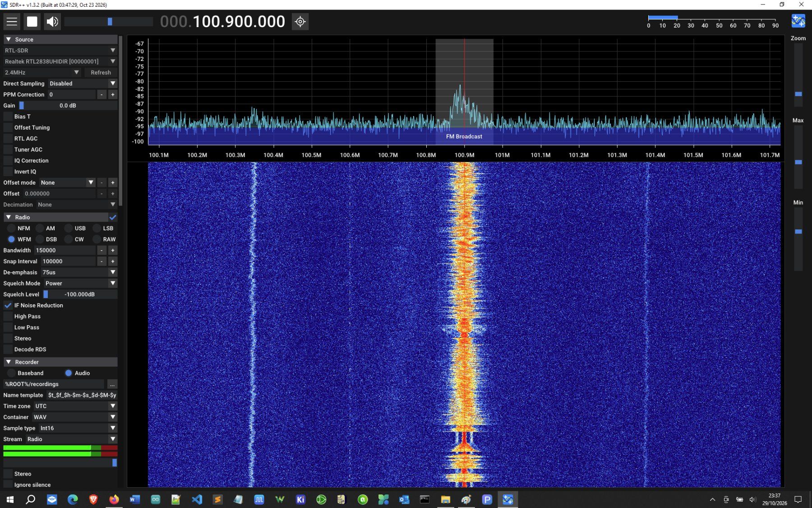The image size is (812, 508).
Task: Enable the Offset Tuning checkbox
Action: coord(8,128)
